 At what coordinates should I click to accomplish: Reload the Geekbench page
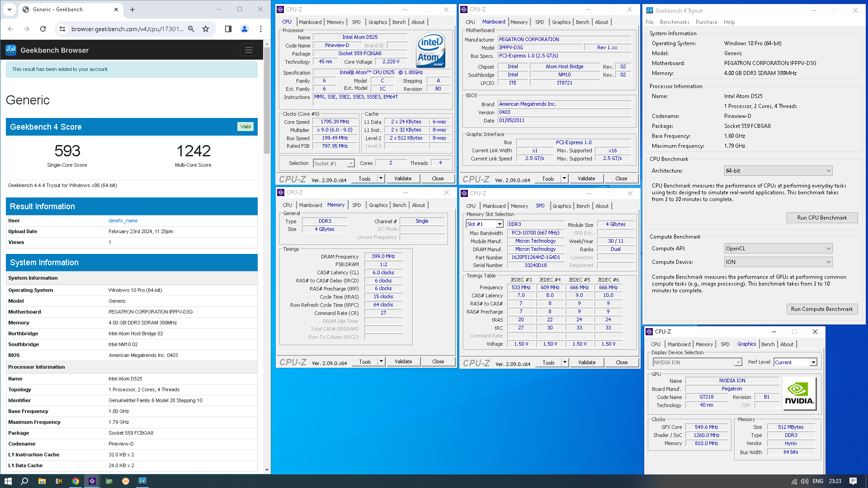pyautogui.click(x=43, y=29)
